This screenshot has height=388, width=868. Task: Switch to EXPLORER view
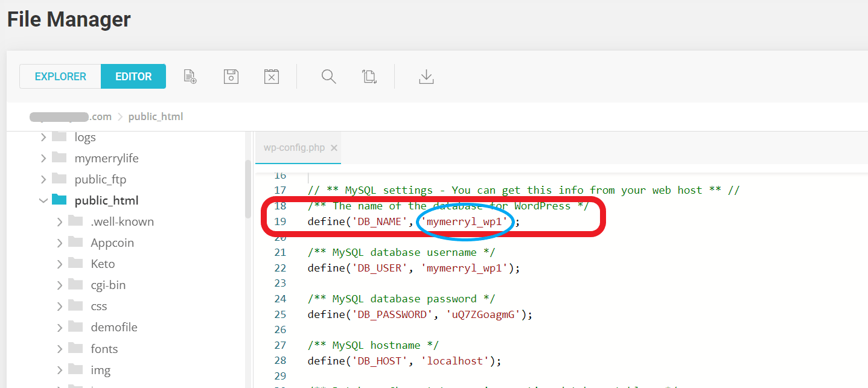[60, 77]
